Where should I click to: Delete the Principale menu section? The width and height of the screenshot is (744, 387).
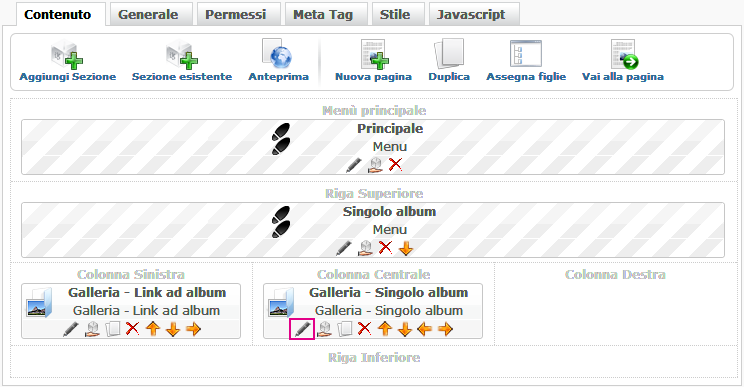[x=395, y=165]
